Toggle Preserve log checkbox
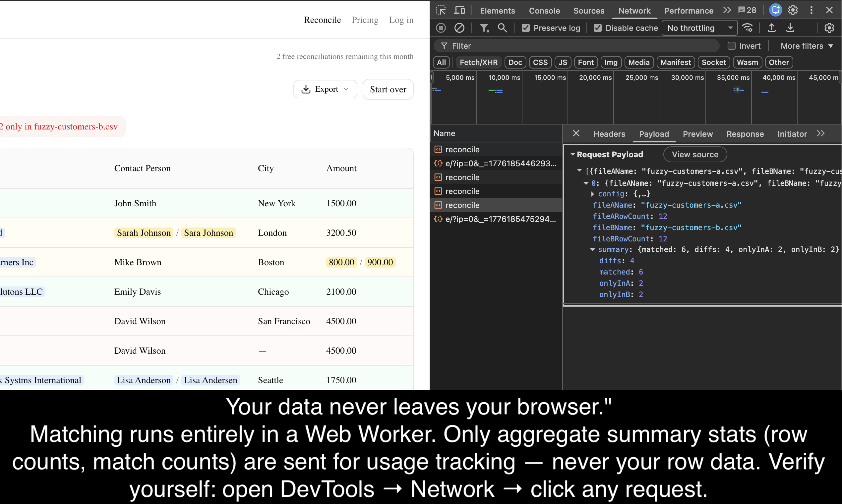 [x=525, y=28]
